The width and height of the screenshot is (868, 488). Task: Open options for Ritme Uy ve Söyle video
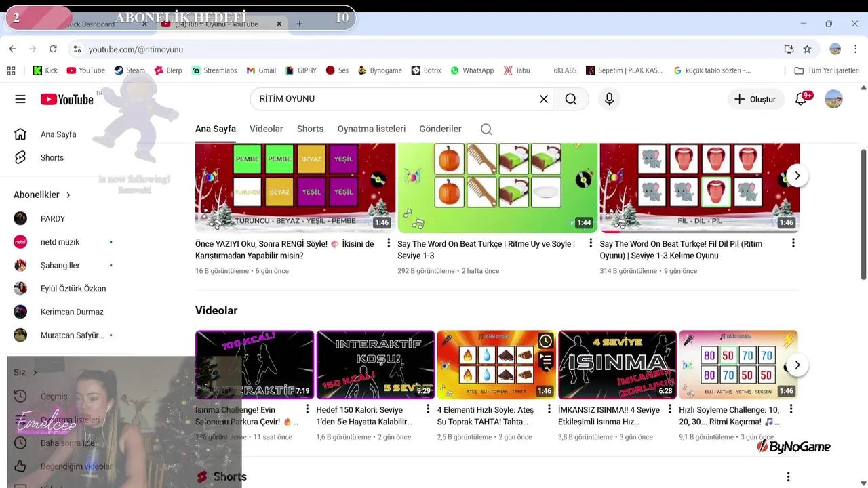[x=591, y=243]
